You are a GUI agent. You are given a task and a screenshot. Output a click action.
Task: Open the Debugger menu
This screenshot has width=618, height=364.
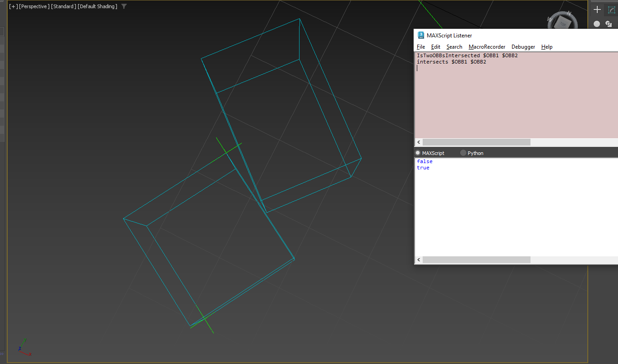tap(523, 46)
